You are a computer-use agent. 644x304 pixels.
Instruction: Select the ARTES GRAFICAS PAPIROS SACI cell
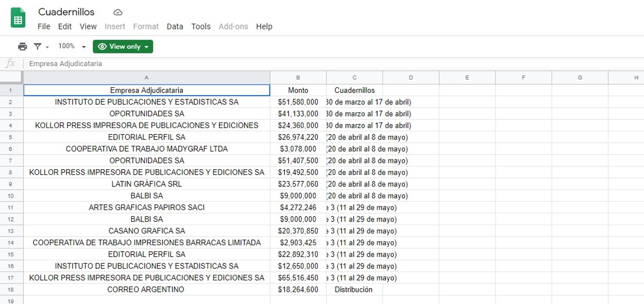[x=146, y=207]
